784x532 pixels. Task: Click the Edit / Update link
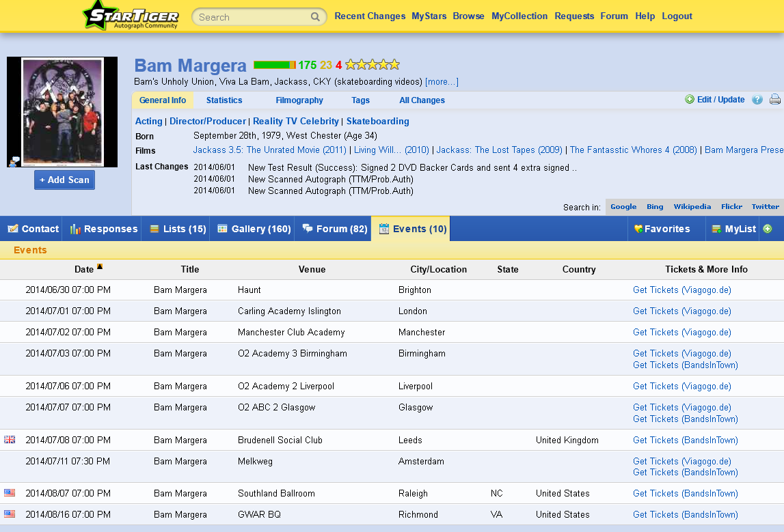click(x=721, y=100)
